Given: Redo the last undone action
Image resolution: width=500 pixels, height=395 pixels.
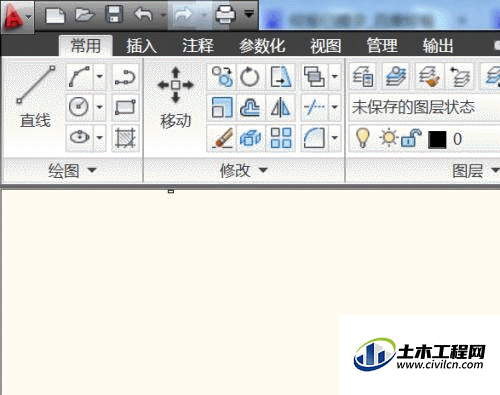Looking at the screenshot, I should click(184, 15).
